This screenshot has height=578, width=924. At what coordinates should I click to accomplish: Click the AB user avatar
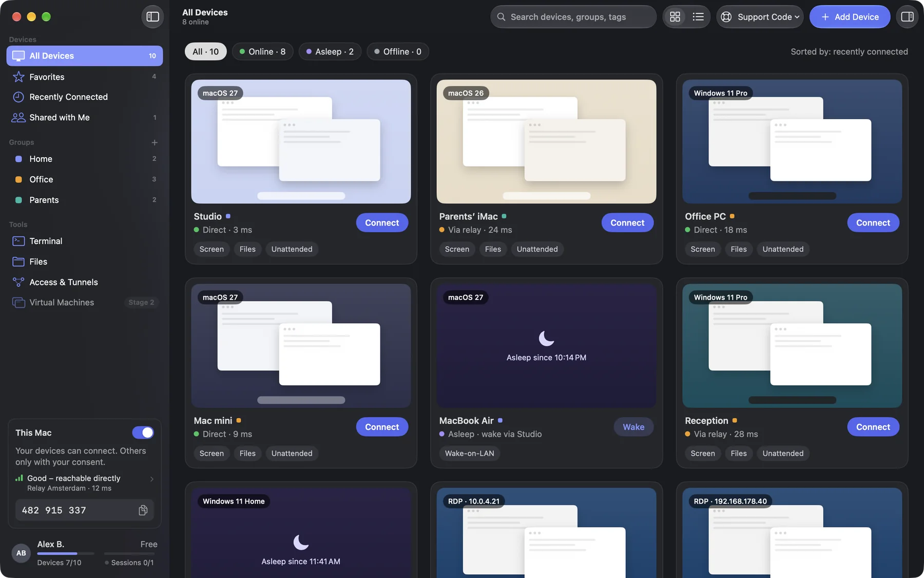pos(21,553)
